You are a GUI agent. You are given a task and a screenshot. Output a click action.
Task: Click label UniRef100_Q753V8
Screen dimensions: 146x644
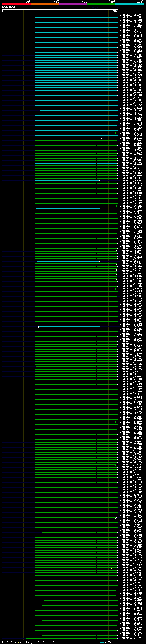[x=131, y=165]
